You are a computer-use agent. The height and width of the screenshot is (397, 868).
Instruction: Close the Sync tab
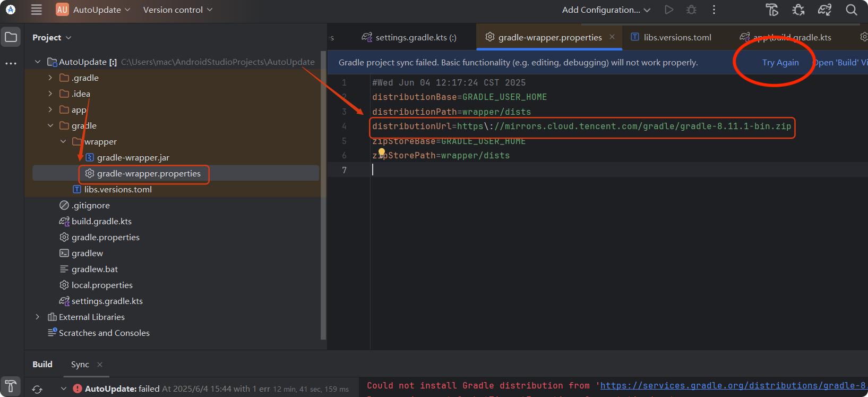click(x=100, y=364)
